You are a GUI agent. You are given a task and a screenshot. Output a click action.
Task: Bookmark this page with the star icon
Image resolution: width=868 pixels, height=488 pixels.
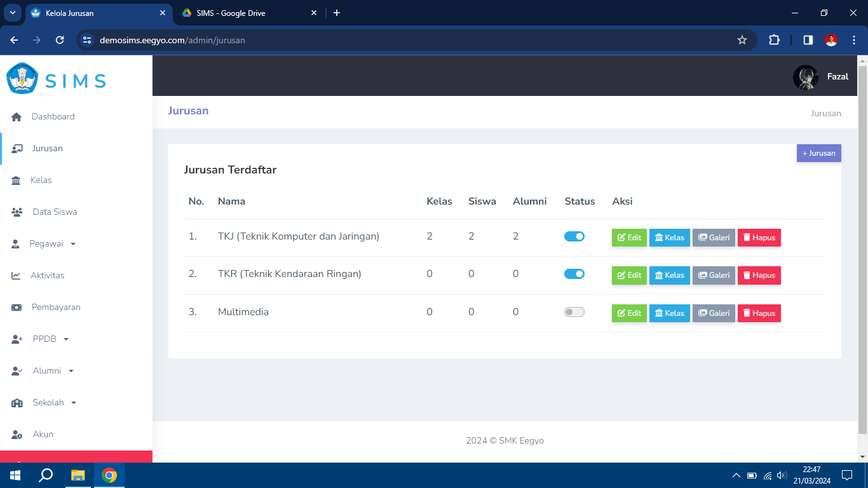(742, 40)
